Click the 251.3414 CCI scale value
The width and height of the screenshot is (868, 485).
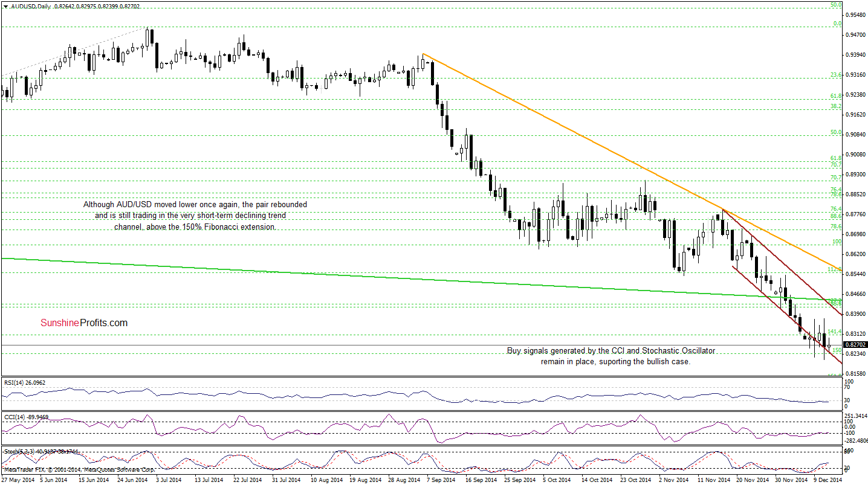click(x=856, y=416)
